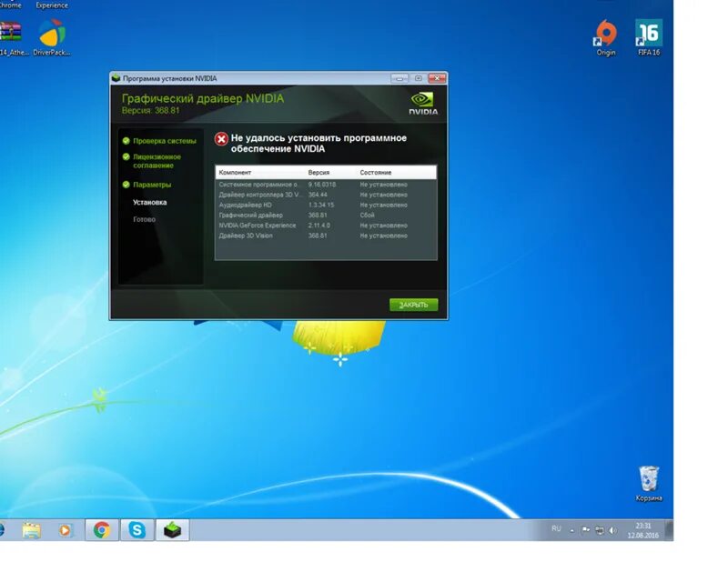
Task: Click the red error icon beside failure message
Action: [221, 139]
